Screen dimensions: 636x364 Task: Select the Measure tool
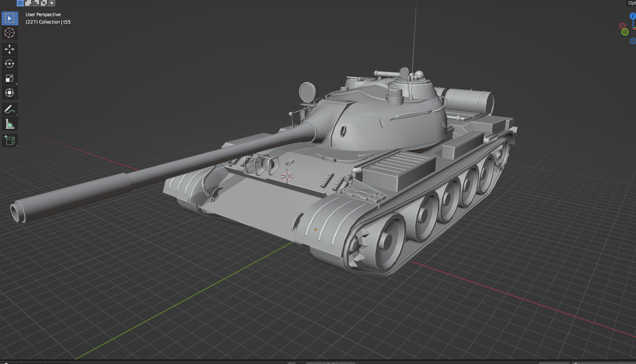pos(10,124)
